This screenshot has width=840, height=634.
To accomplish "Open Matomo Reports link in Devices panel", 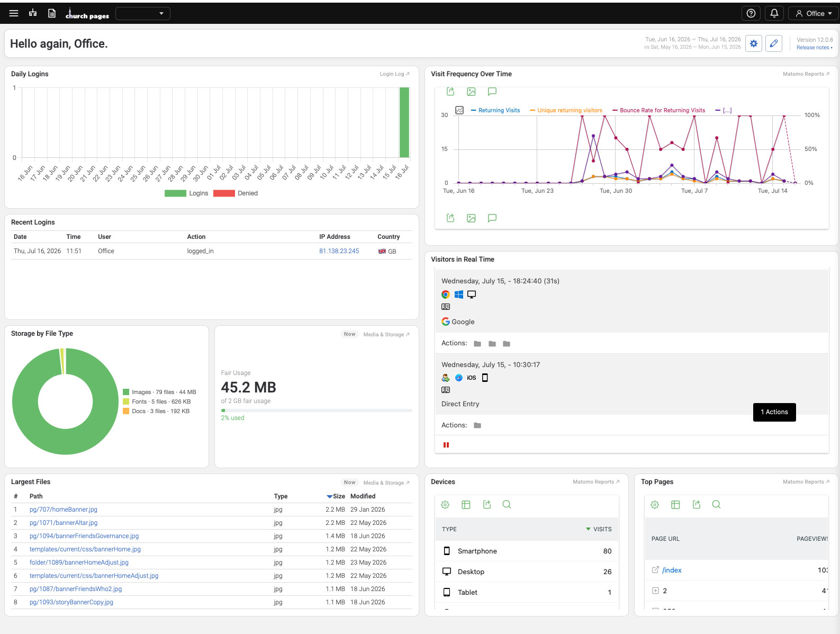I will point(596,482).
